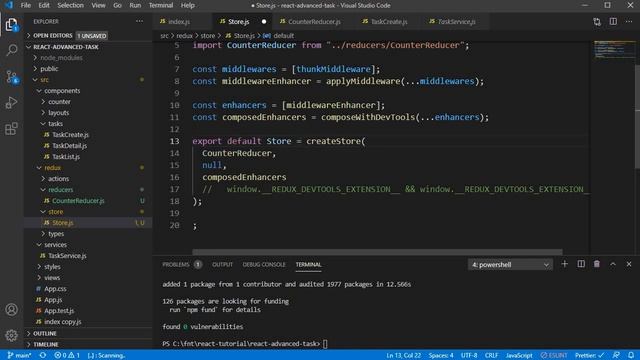Click the main branch indicator in status bar
Screen dimensions: 640x360
(20, 355)
